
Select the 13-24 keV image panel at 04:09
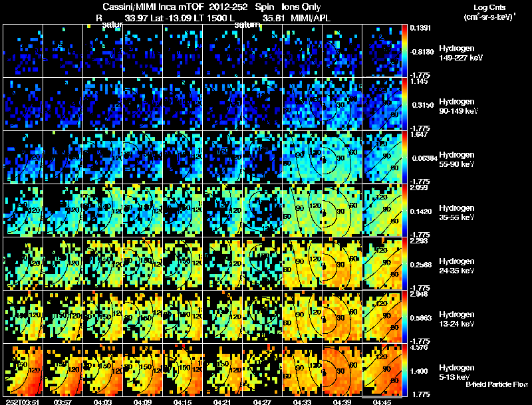[142, 317]
